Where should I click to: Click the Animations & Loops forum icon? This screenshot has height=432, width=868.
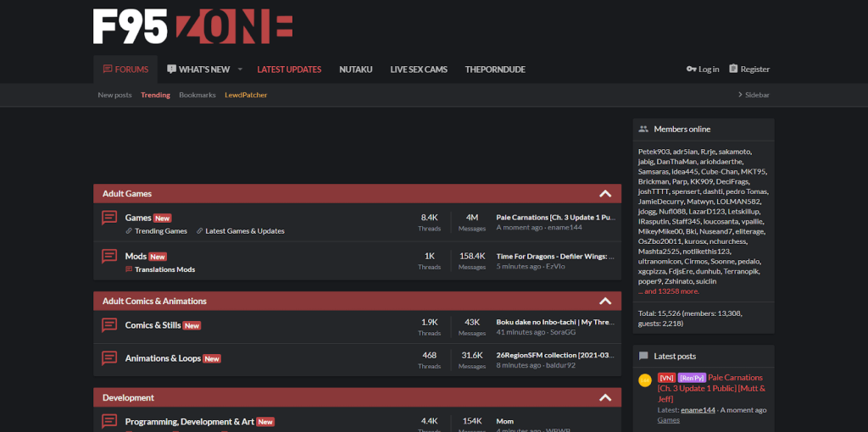pos(109,358)
